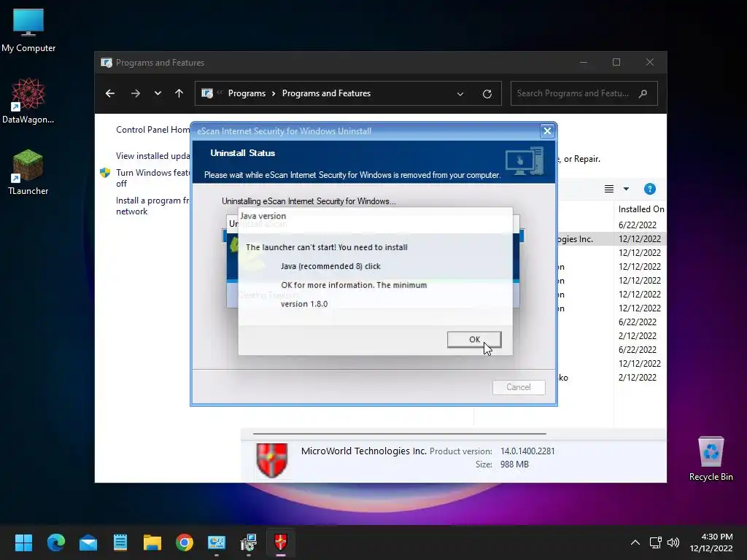Image resolution: width=747 pixels, height=560 pixels.
Task: Refresh the Programs and Features list
Action: (x=487, y=94)
